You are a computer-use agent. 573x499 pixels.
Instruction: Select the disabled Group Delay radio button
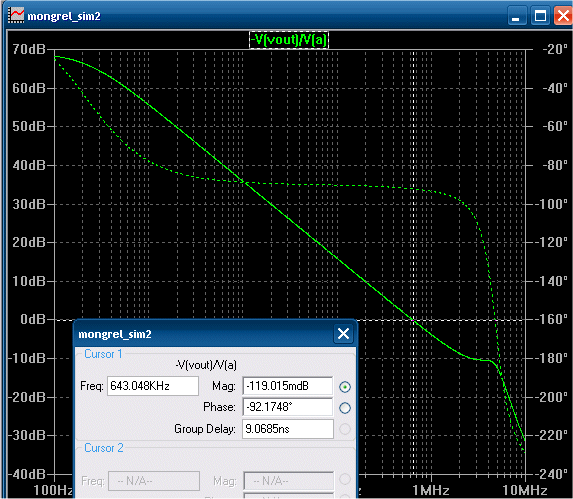click(x=345, y=429)
